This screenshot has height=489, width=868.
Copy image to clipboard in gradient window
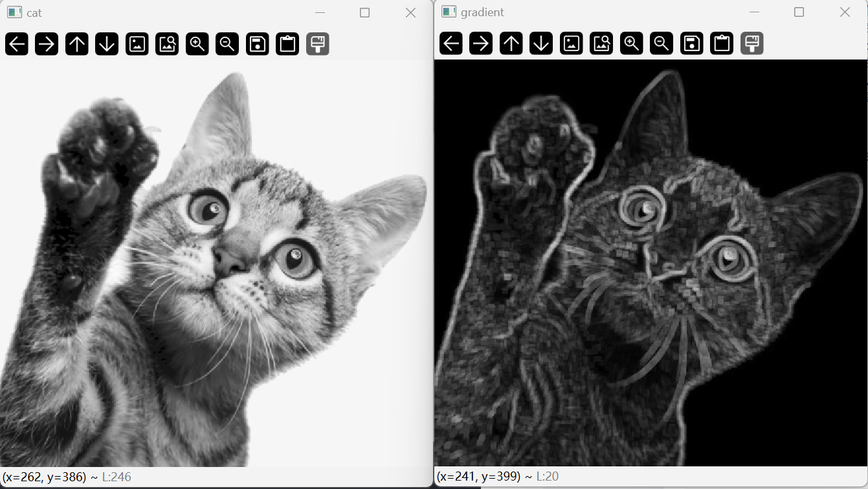[x=722, y=43]
